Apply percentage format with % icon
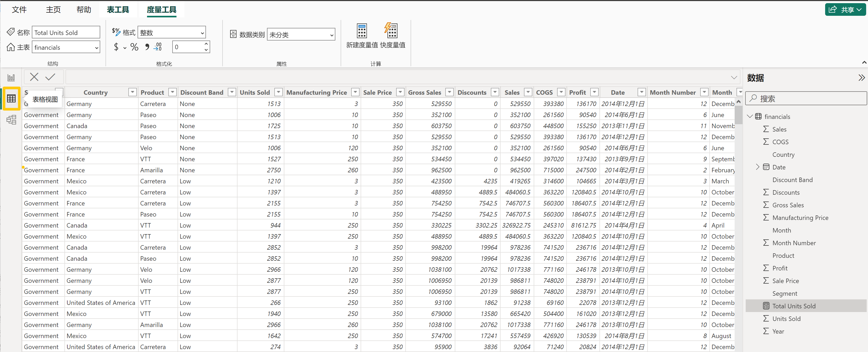Screen dimensions: 868x352 pyautogui.click(x=134, y=47)
